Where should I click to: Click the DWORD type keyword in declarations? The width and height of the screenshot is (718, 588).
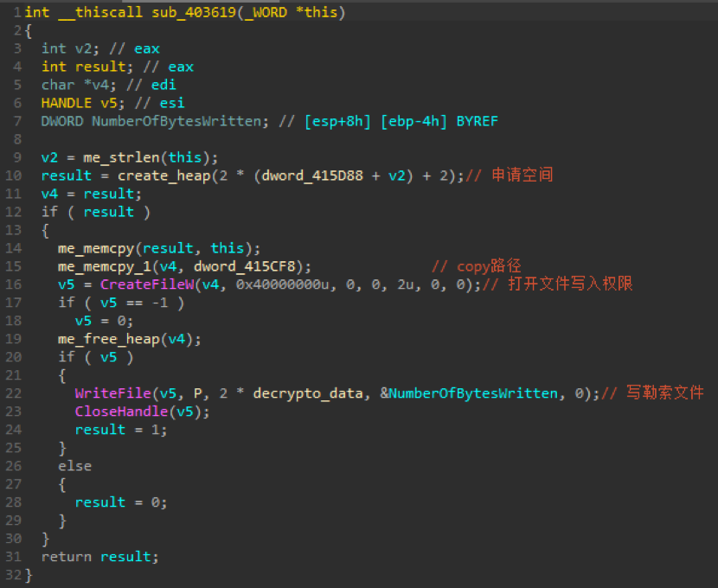tap(61, 121)
